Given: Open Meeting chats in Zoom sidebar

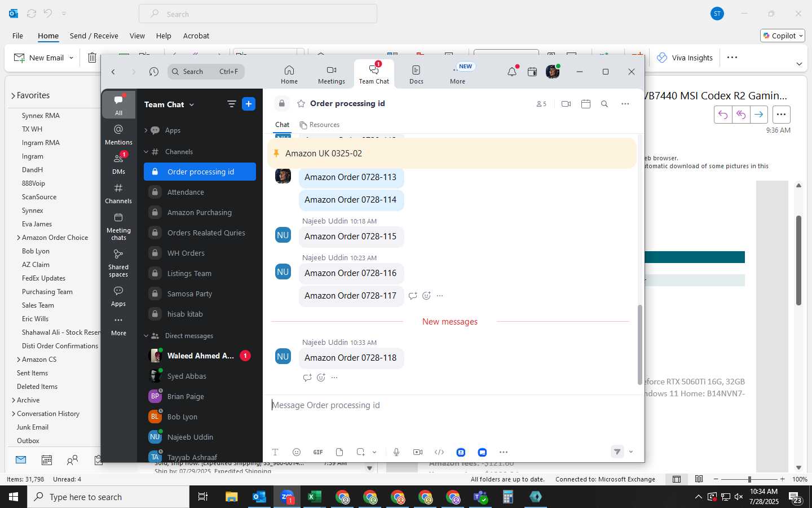Looking at the screenshot, I should point(118,226).
